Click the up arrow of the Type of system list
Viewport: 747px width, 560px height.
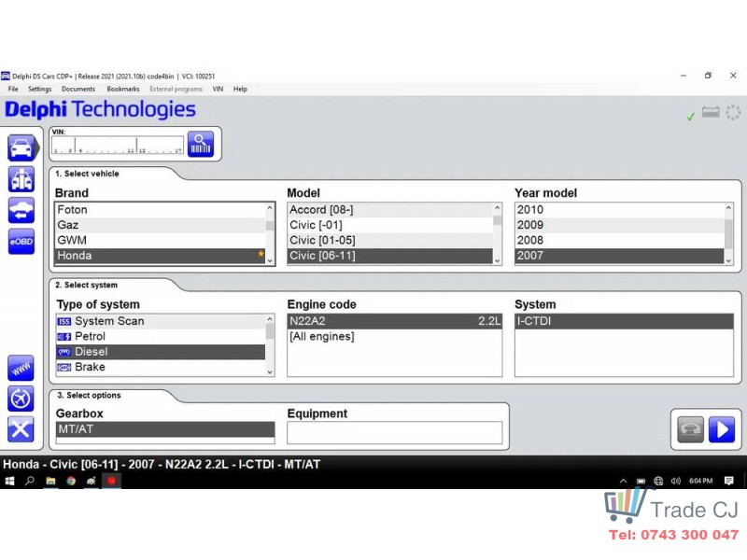[x=270, y=319]
